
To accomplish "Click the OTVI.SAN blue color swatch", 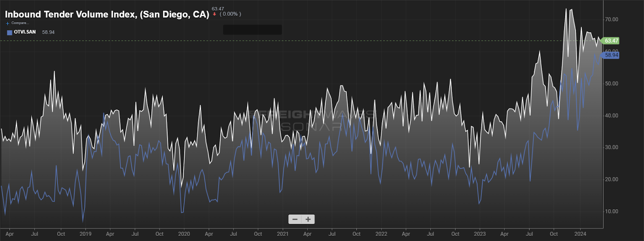I will coord(10,33).
